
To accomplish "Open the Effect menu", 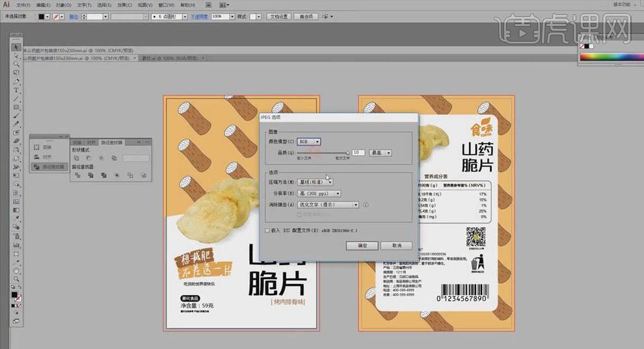I will tap(124, 5).
